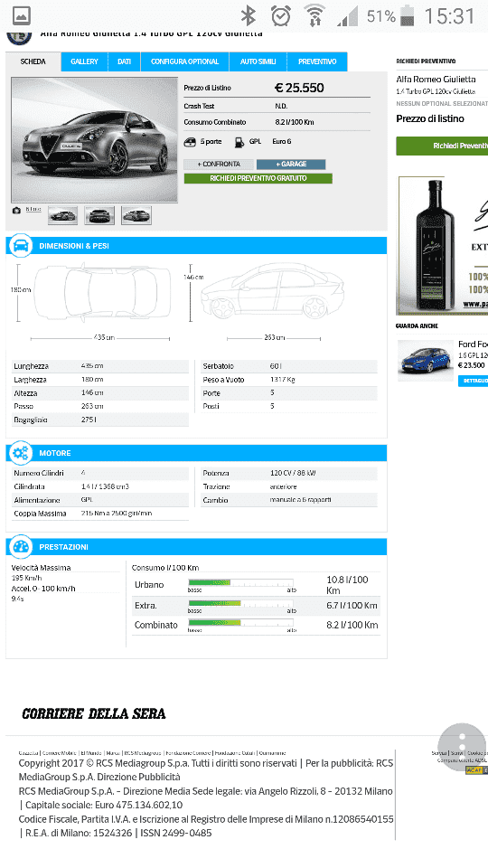The width and height of the screenshot is (488, 868).
Task: Click the Potenza 120 CV / 88 kW value
Action: [x=293, y=473]
